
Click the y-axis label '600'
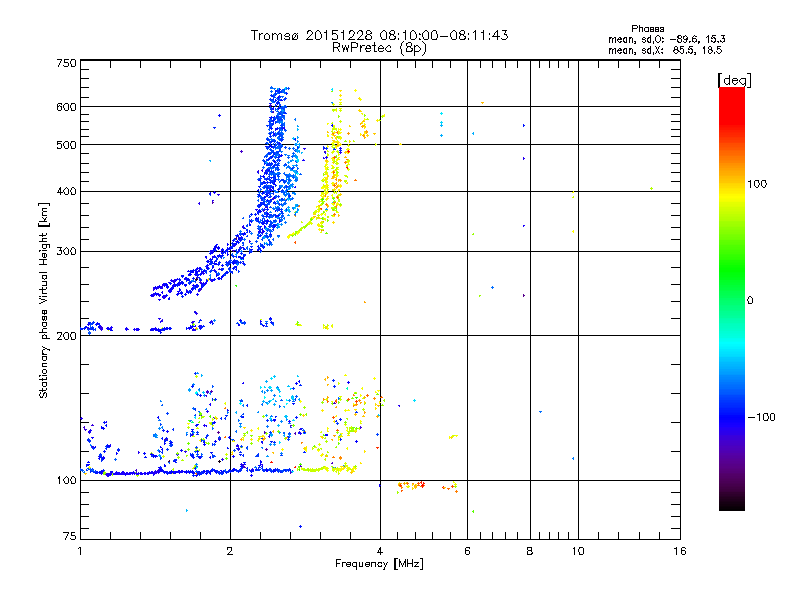point(66,107)
